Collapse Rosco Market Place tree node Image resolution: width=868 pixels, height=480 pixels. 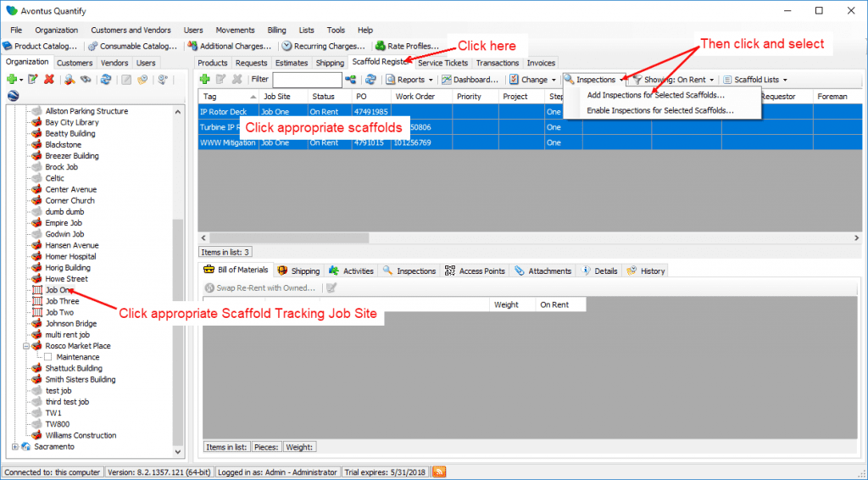[25, 346]
